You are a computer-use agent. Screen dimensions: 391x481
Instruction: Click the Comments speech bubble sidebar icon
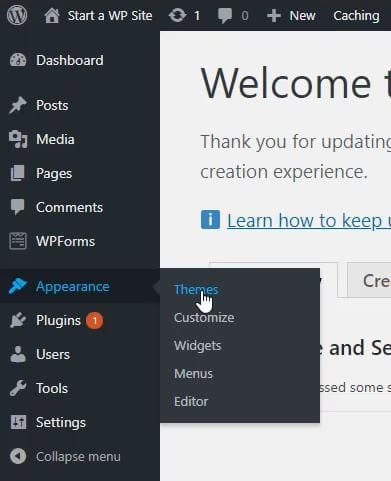(x=17, y=207)
